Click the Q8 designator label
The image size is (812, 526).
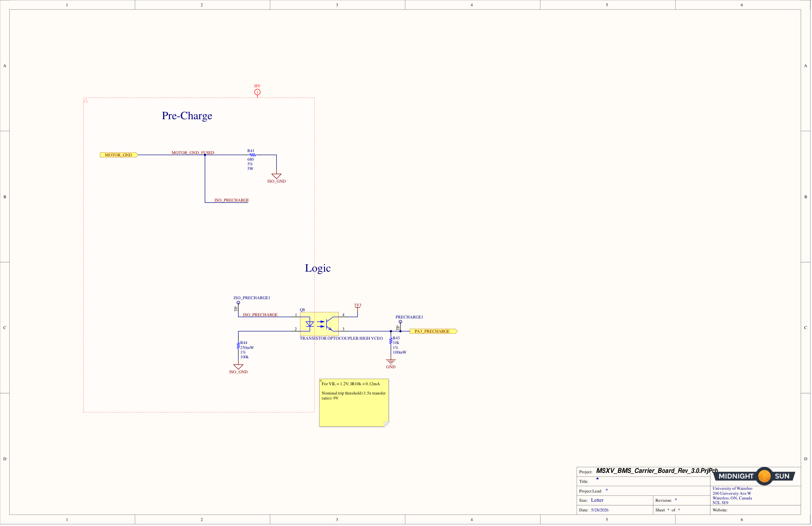coord(302,310)
